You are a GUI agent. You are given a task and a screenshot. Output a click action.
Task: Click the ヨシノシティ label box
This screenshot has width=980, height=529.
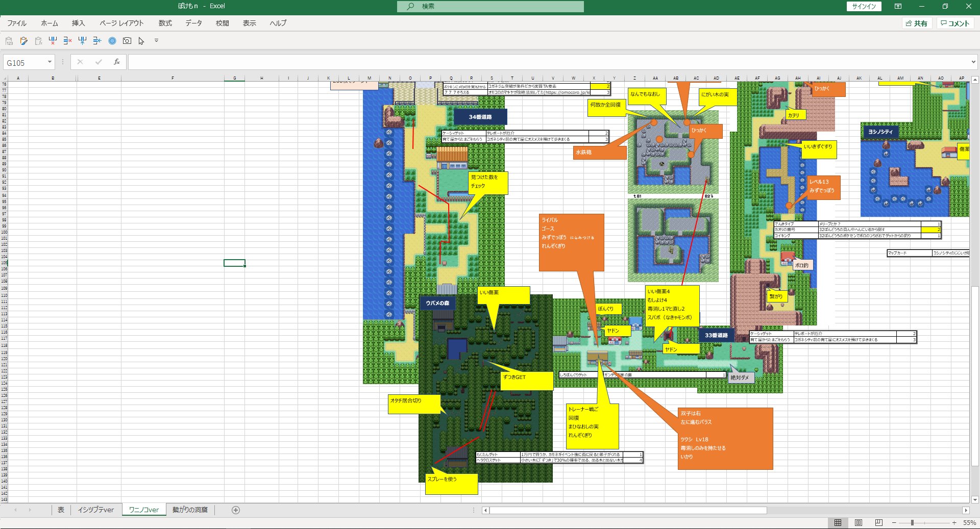point(881,132)
